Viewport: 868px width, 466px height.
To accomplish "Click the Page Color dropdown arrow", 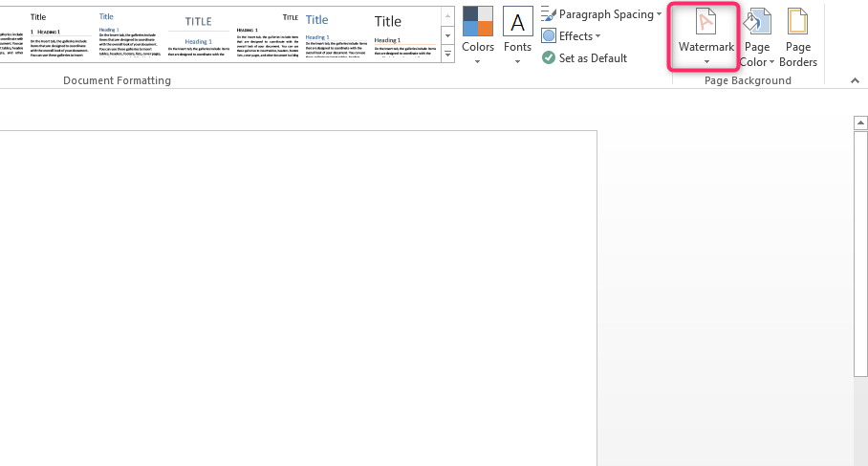I will click(x=771, y=62).
